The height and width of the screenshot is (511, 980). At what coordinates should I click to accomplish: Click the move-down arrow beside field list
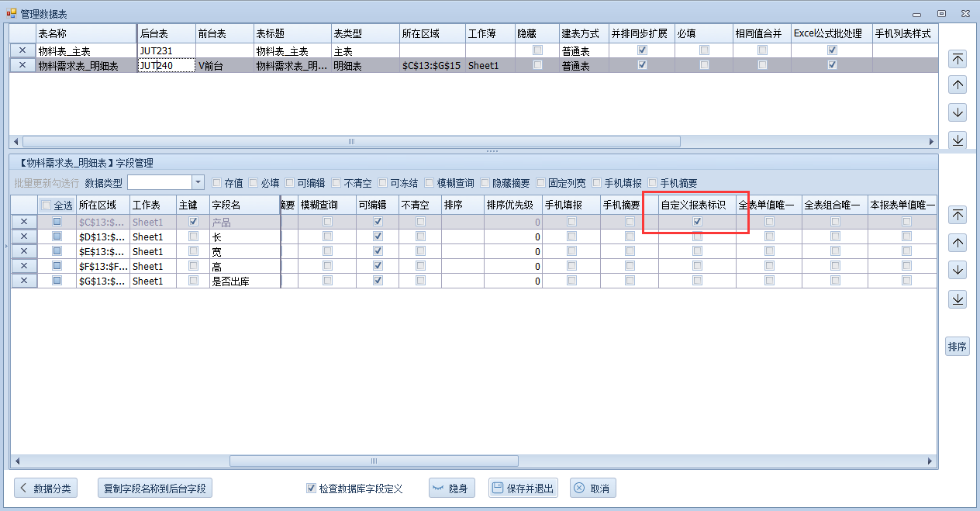tap(958, 271)
